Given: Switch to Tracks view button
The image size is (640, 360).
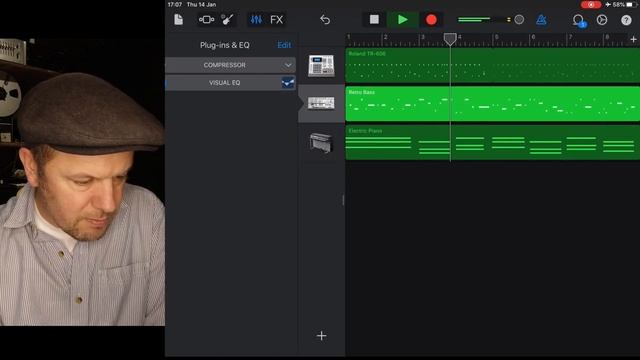Looking at the screenshot, I should 206,20.
